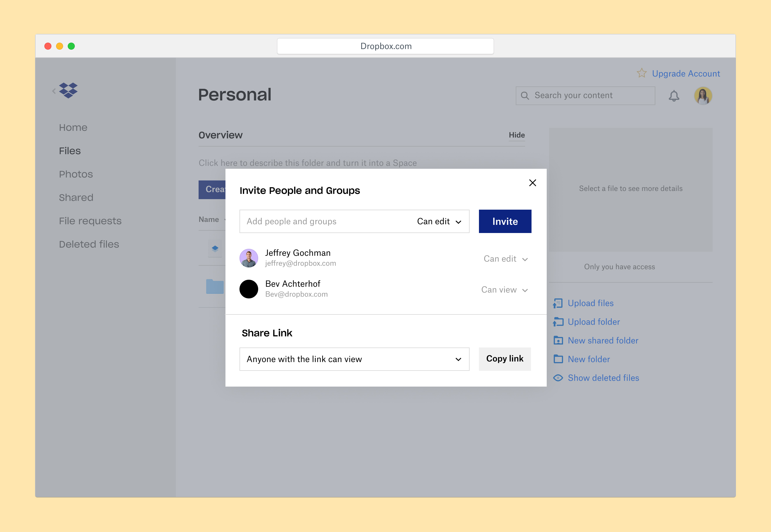The image size is (771, 532).
Task: Change Jeffrey Gochman's Can edit permission
Action: (x=505, y=259)
